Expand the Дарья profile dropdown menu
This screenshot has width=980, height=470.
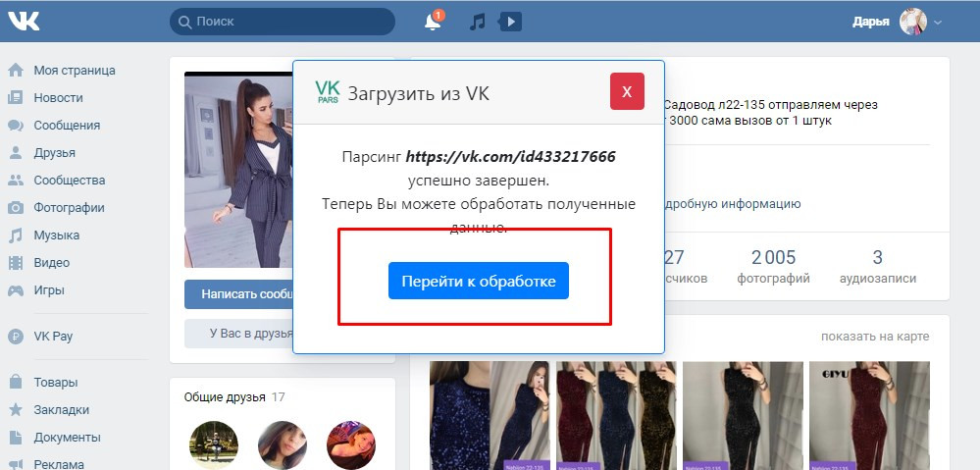(937, 22)
